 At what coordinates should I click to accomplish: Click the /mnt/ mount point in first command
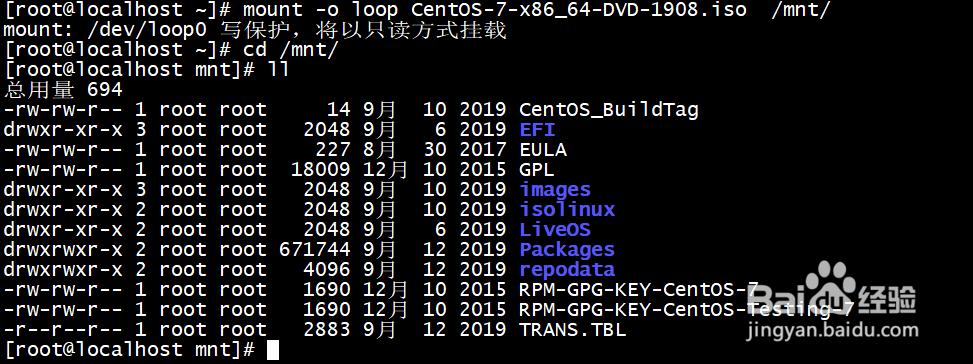click(800, 10)
